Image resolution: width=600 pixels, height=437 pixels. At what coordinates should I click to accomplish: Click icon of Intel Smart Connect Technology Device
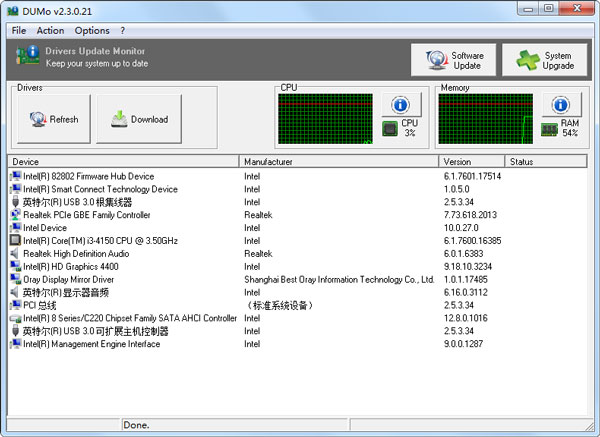[16, 189]
